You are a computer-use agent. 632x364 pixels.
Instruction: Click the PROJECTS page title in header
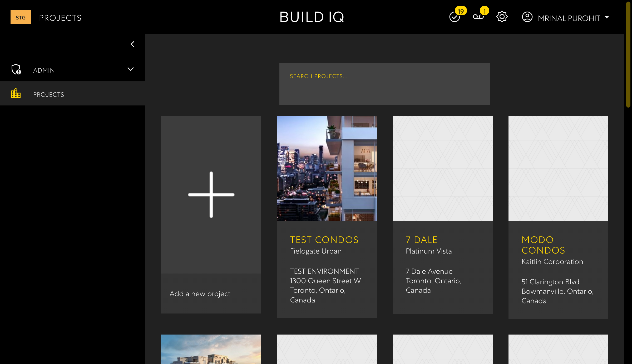coord(60,18)
